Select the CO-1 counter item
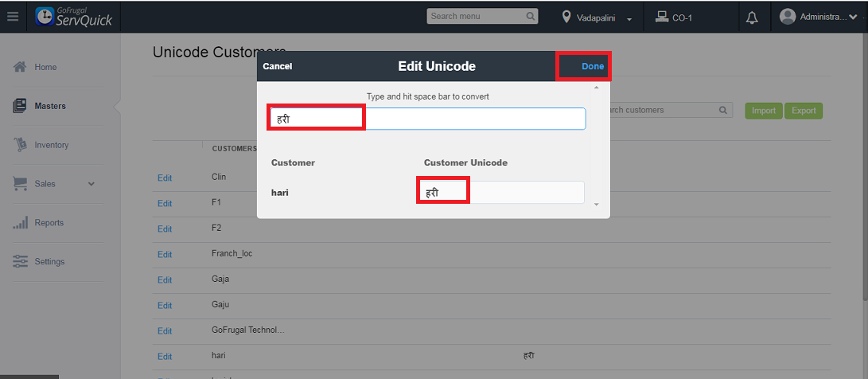Screen dimensions: 868x379 (x=675, y=17)
